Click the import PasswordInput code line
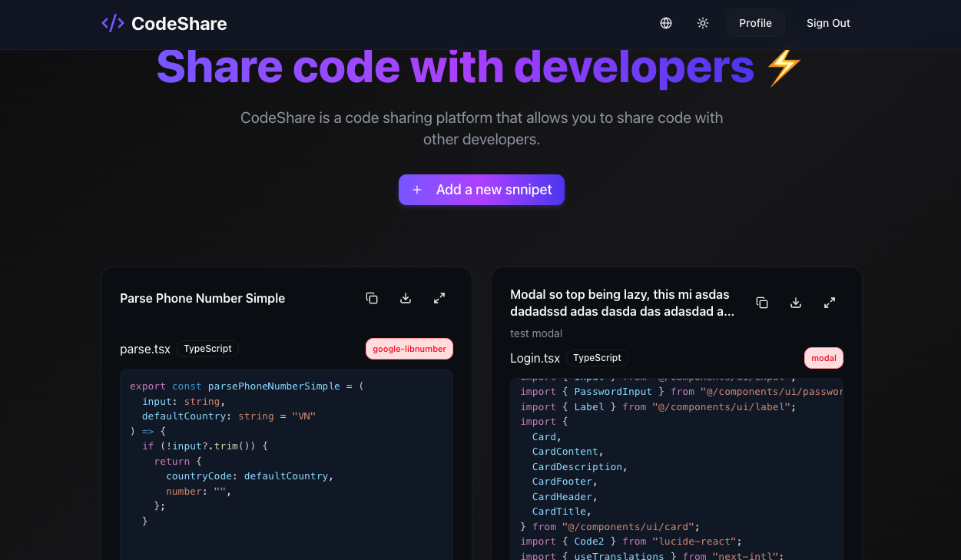This screenshot has width=961, height=560. (x=681, y=392)
